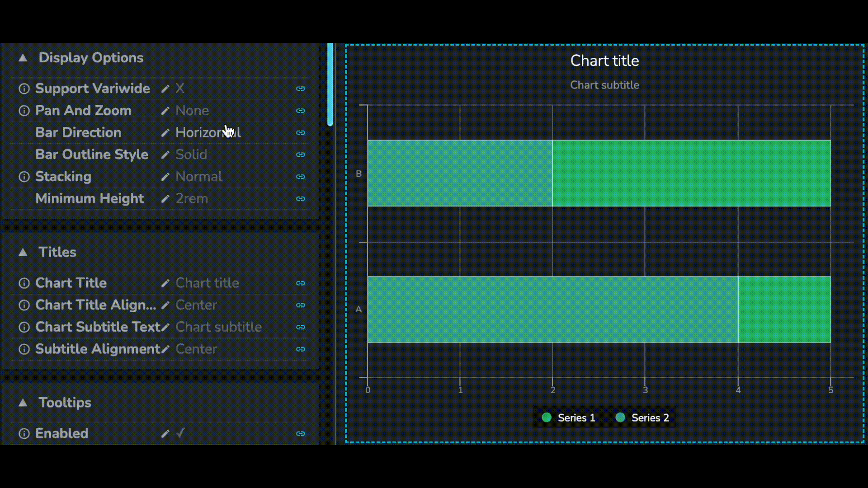
Task: Toggle the Tooltips Enabled checkmark
Action: [180, 433]
